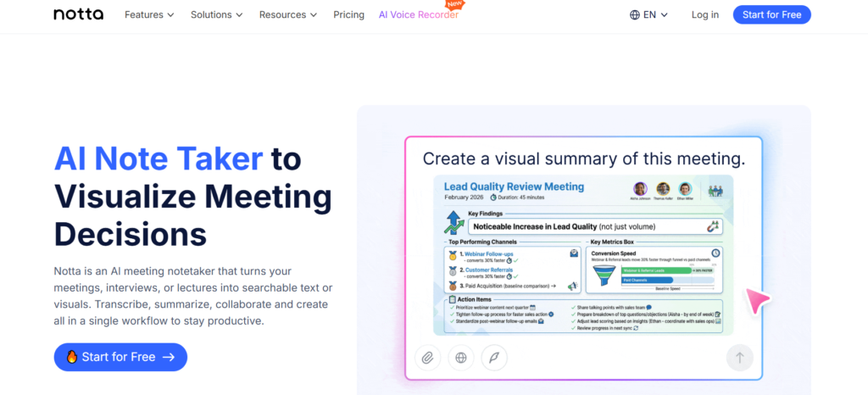Image resolution: width=868 pixels, height=395 pixels.
Task: Click the funnel icon in Key Metrics Box
Action: click(604, 275)
